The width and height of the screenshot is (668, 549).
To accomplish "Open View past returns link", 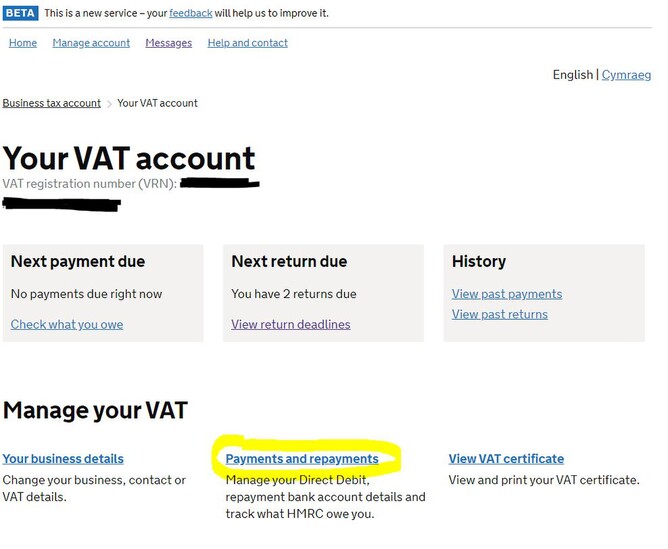I will (x=499, y=314).
